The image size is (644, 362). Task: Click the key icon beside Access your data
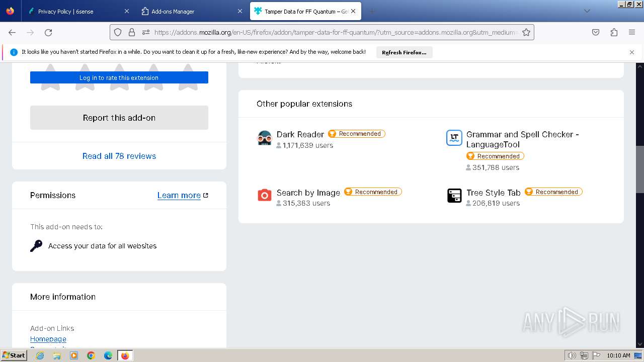(x=36, y=246)
